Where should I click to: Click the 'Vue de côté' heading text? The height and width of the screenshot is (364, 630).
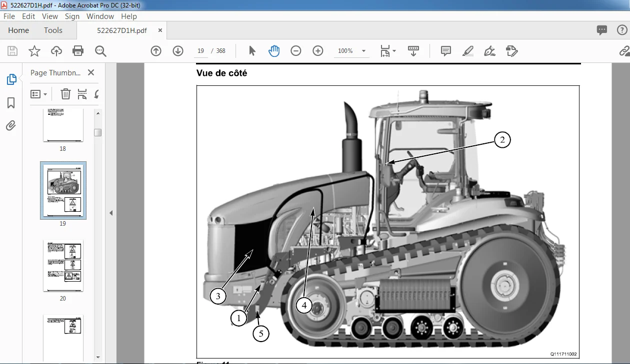tap(221, 73)
